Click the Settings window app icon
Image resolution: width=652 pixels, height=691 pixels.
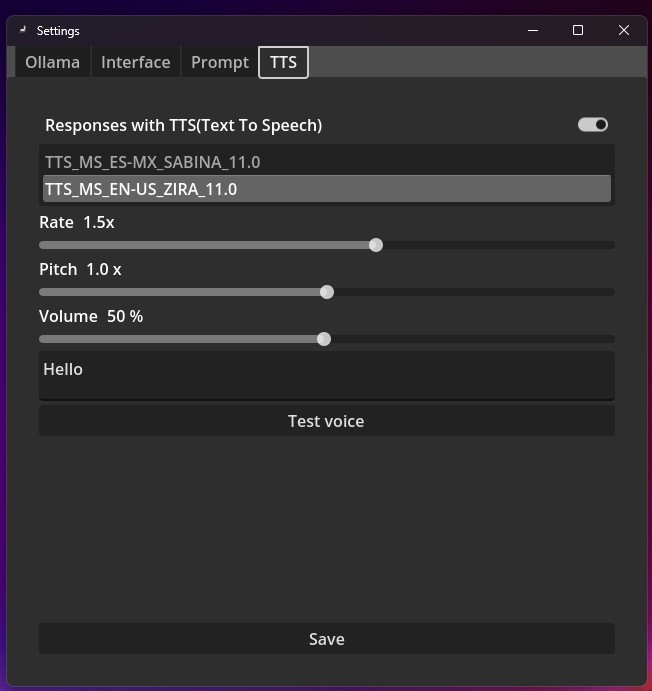pos(22,30)
